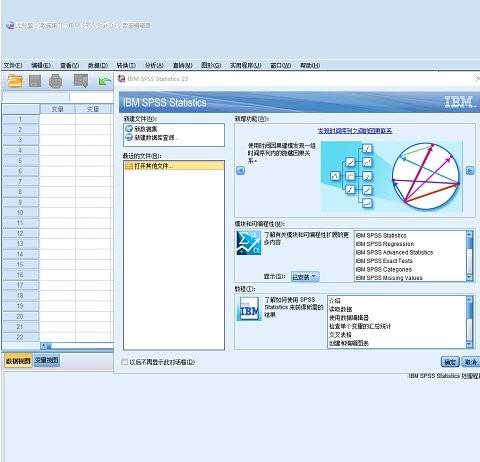Select IBM SPSS Exact Tests module
Image resolution: width=480 pixels, height=462 pixels.
384,261
